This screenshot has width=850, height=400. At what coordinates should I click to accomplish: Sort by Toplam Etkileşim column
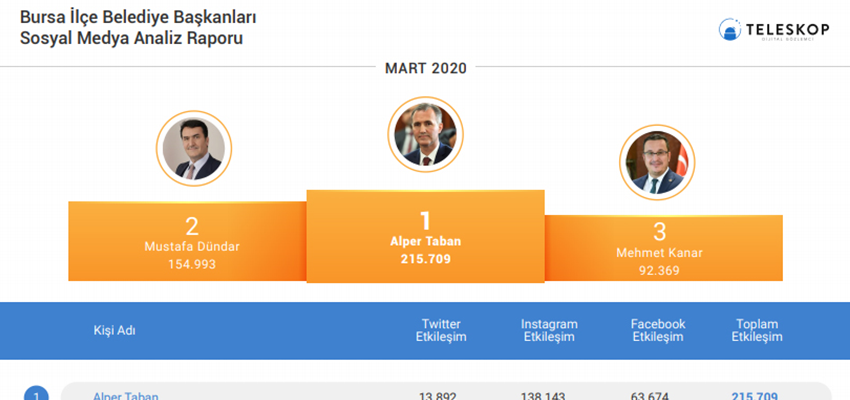(757, 331)
